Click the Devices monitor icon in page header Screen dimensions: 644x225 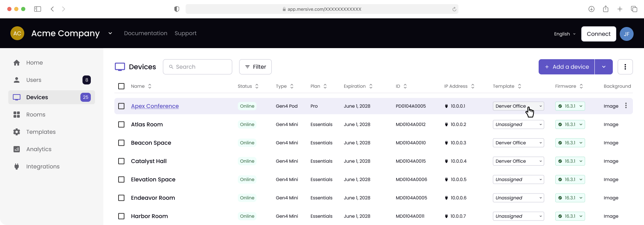coord(120,67)
